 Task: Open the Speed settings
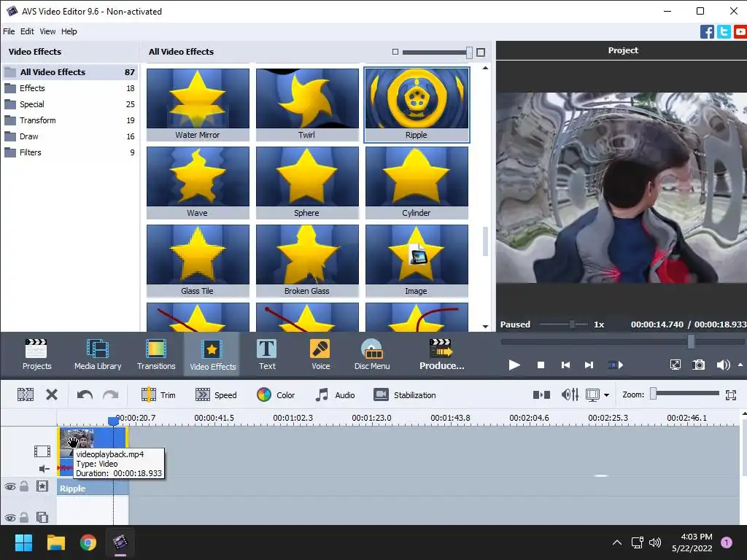(216, 394)
